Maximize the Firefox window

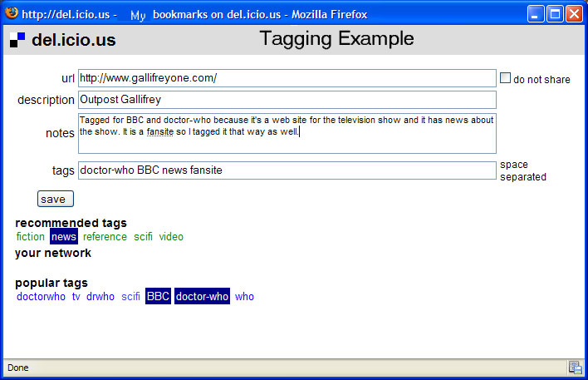(555, 14)
